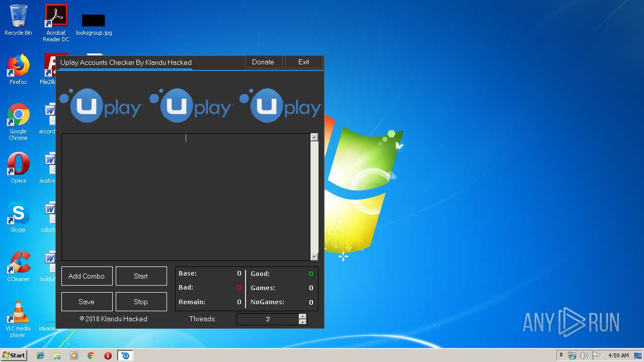
Task: Click Add Combo button
Action: point(87,276)
